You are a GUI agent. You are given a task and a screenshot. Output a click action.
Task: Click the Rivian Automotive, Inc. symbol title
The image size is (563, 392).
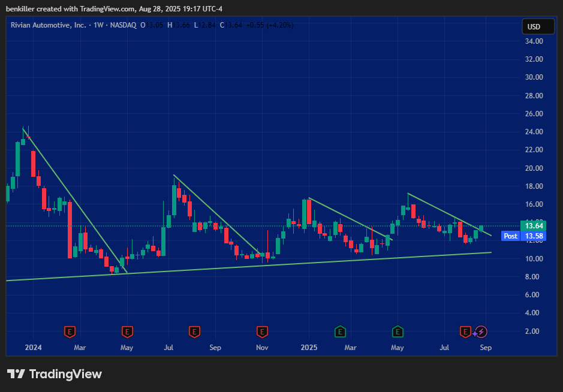pos(49,25)
